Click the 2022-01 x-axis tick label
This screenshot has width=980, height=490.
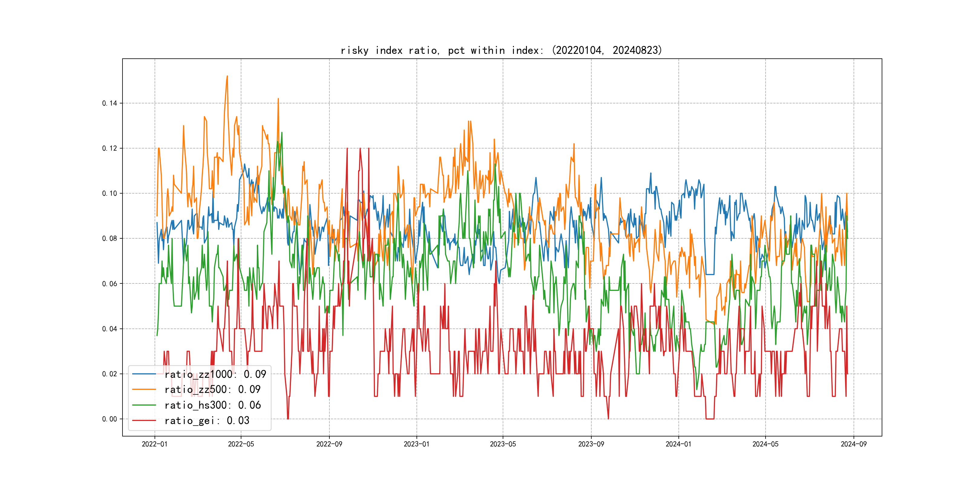pyautogui.click(x=155, y=444)
